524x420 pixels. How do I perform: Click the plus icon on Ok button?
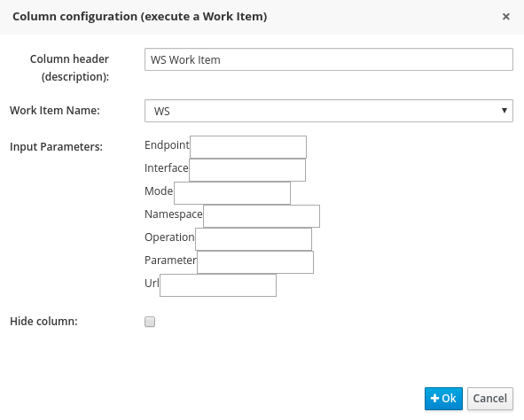coord(434,398)
